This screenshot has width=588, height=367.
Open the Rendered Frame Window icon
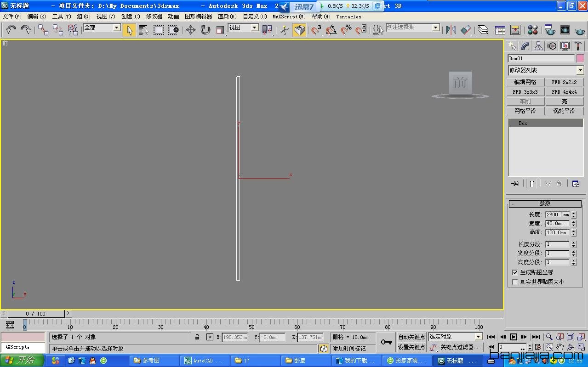pos(565,30)
